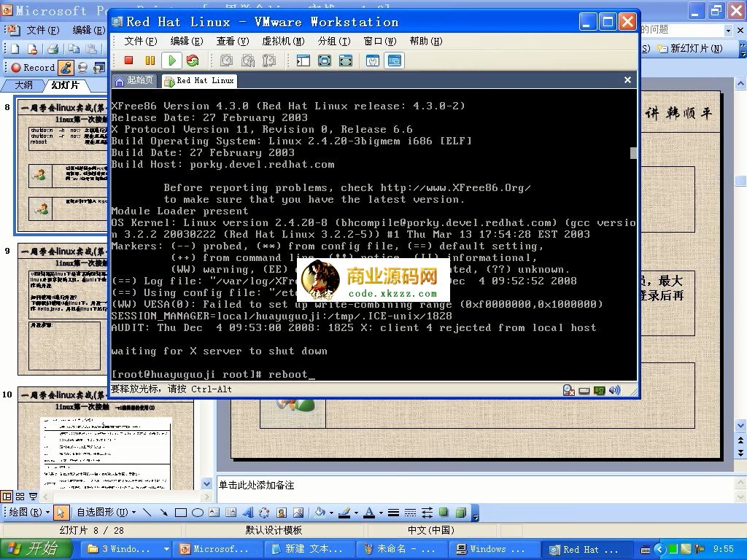Switch to 大纲 outline tab in PowerPoint
The image size is (747, 560).
23,85
